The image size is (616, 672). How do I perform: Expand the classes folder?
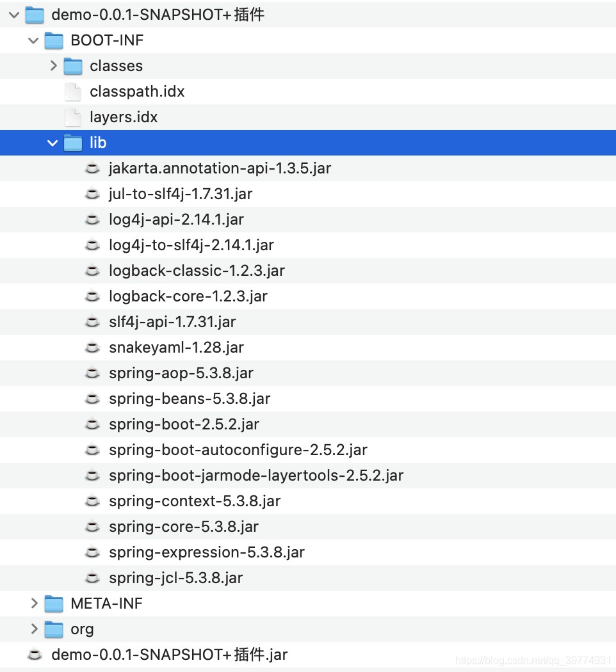53,66
